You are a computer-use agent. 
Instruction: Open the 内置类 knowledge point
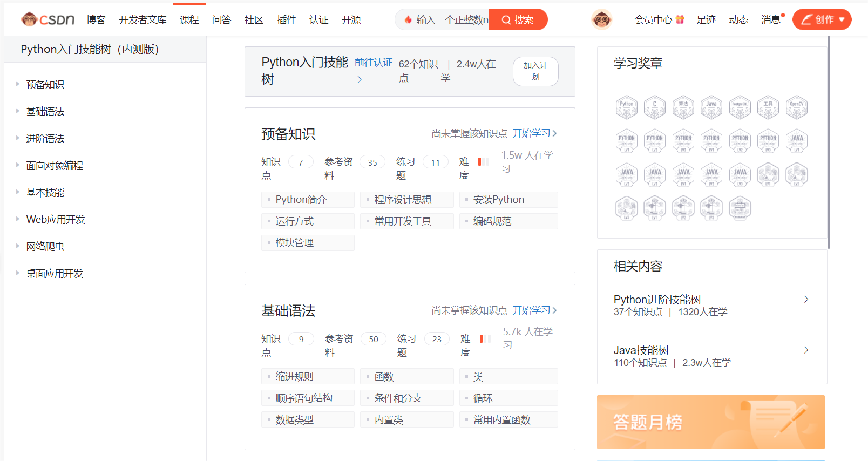[407, 419]
